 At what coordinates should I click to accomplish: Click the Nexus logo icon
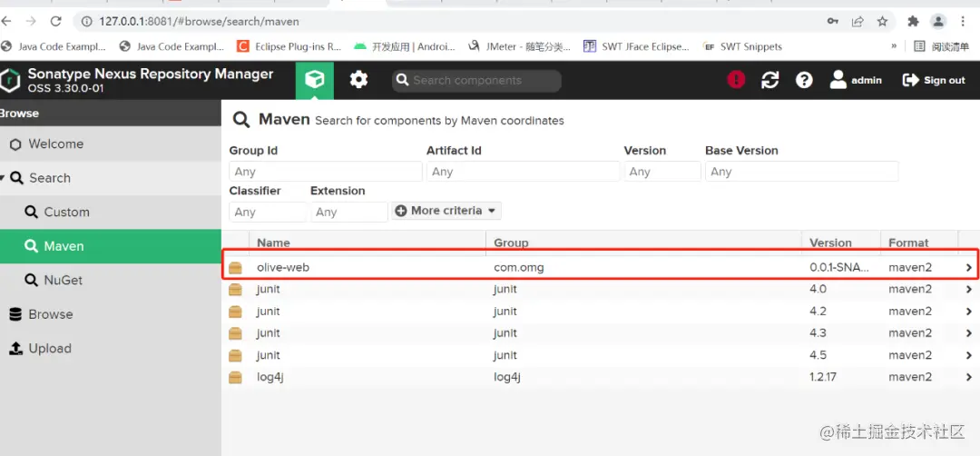click(10, 80)
